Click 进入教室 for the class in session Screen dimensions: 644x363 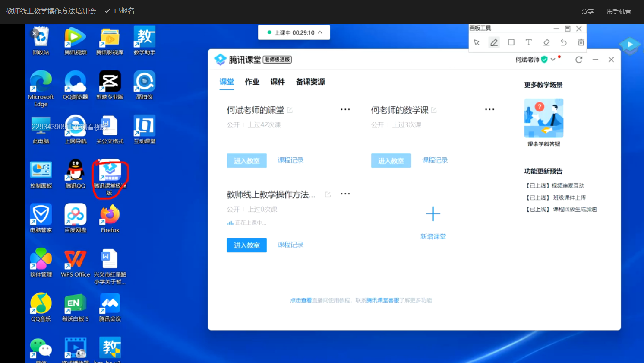pyautogui.click(x=246, y=245)
